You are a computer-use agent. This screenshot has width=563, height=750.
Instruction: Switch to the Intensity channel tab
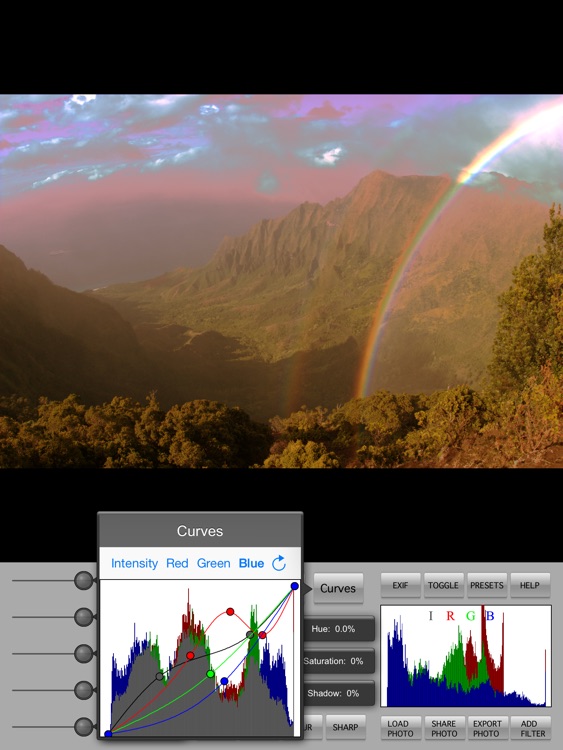point(134,563)
